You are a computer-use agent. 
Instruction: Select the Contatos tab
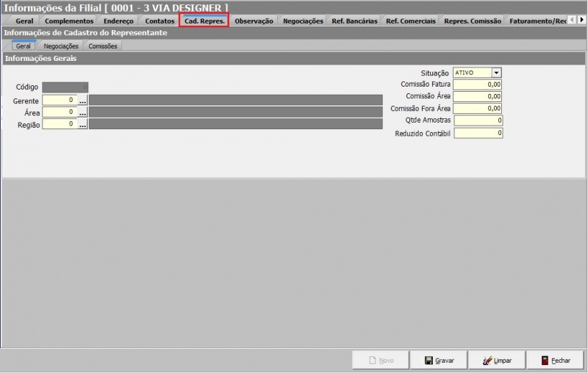point(159,21)
